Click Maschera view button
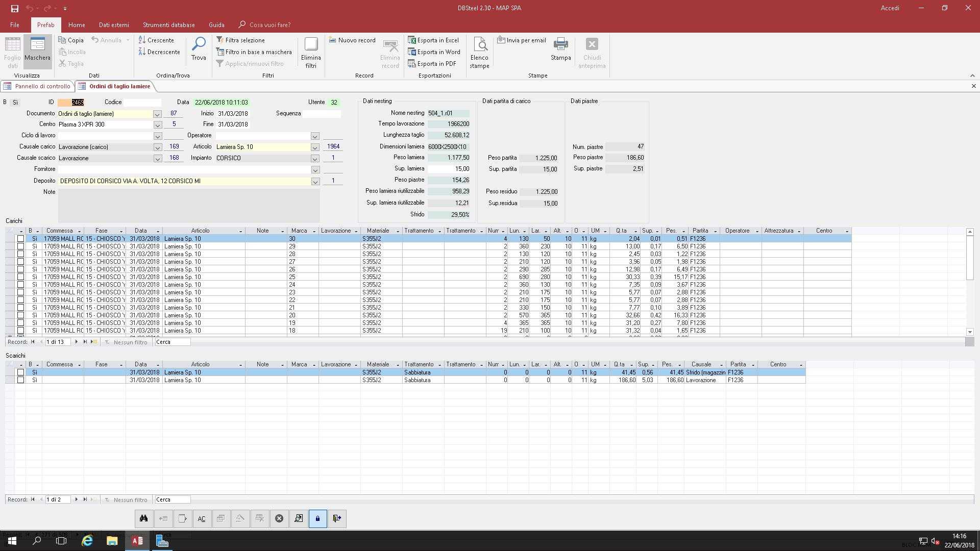 37,52
